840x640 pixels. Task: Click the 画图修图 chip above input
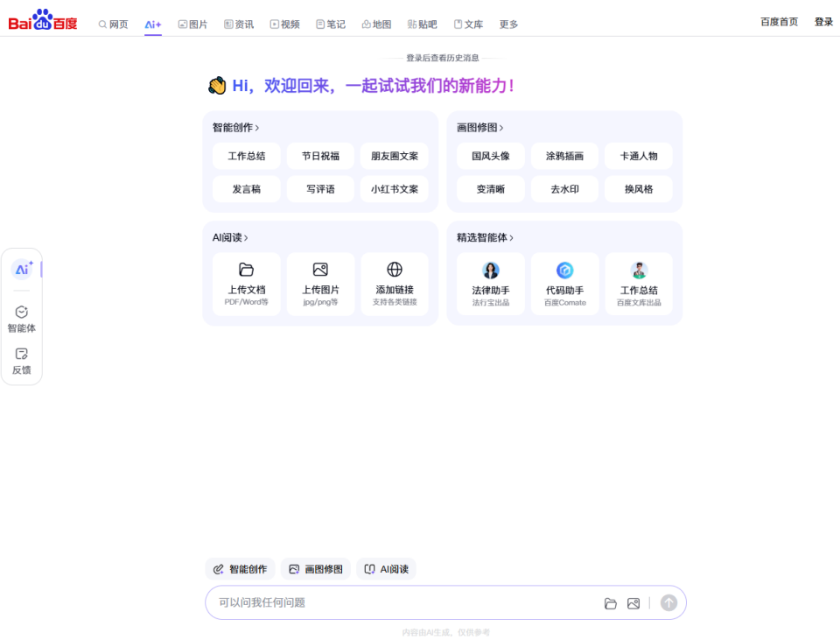click(x=316, y=569)
